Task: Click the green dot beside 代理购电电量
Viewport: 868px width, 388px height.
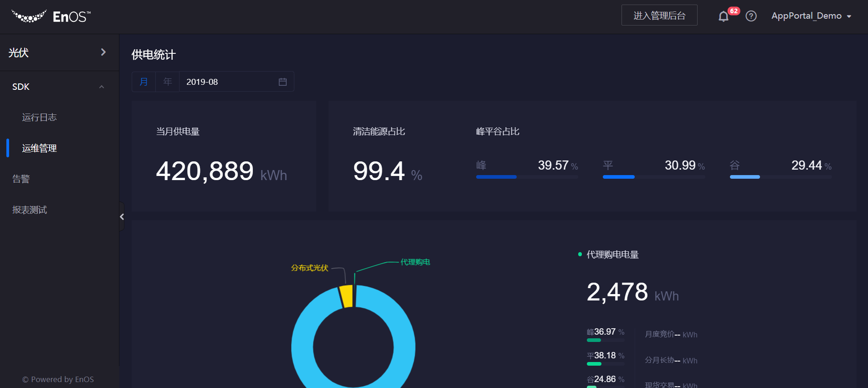Action: tap(580, 254)
